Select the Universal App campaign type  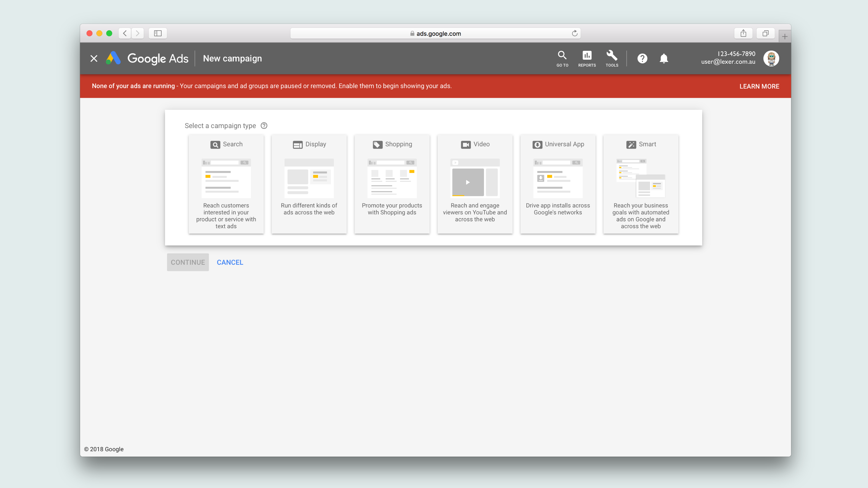[x=558, y=184]
